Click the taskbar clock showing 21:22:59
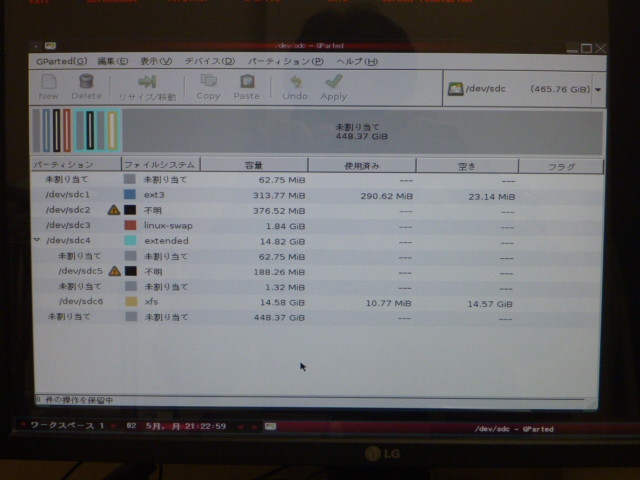 coord(205,426)
